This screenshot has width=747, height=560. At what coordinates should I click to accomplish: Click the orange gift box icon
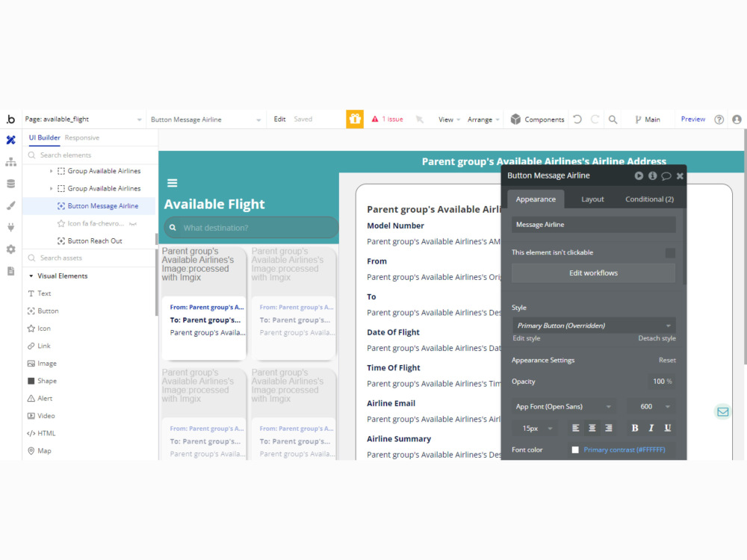click(x=355, y=119)
